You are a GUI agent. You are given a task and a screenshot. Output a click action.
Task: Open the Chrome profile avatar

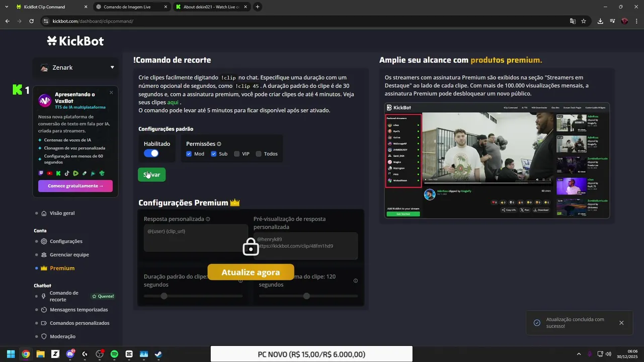[x=624, y=21]
